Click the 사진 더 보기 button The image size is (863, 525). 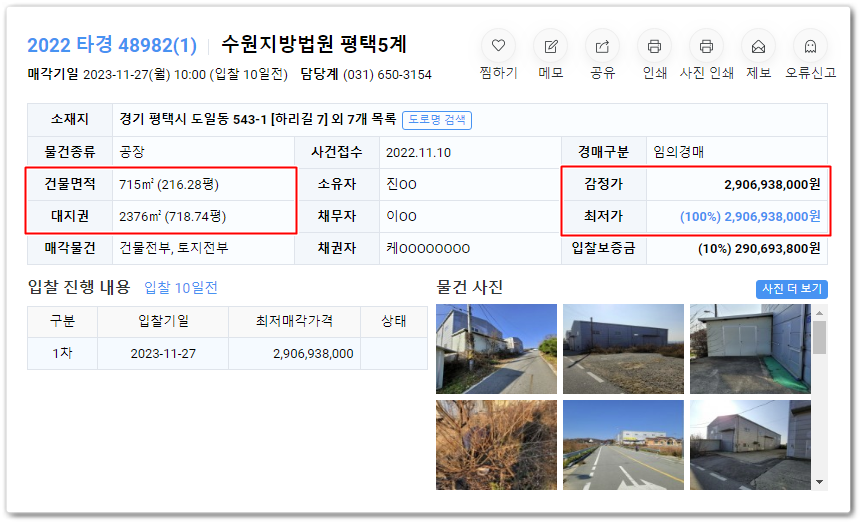791,288
